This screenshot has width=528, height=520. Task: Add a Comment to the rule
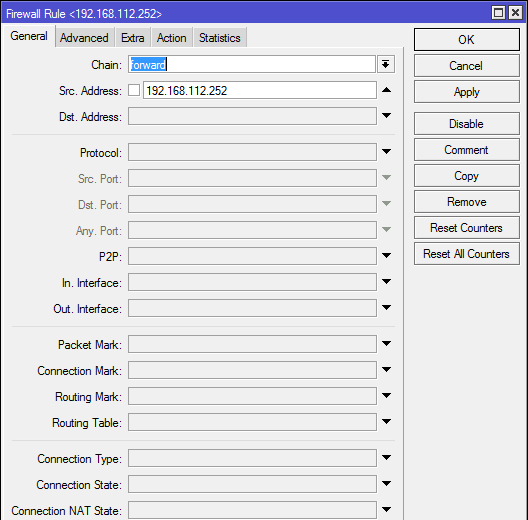pyautogui.click(x=466, y=150)
